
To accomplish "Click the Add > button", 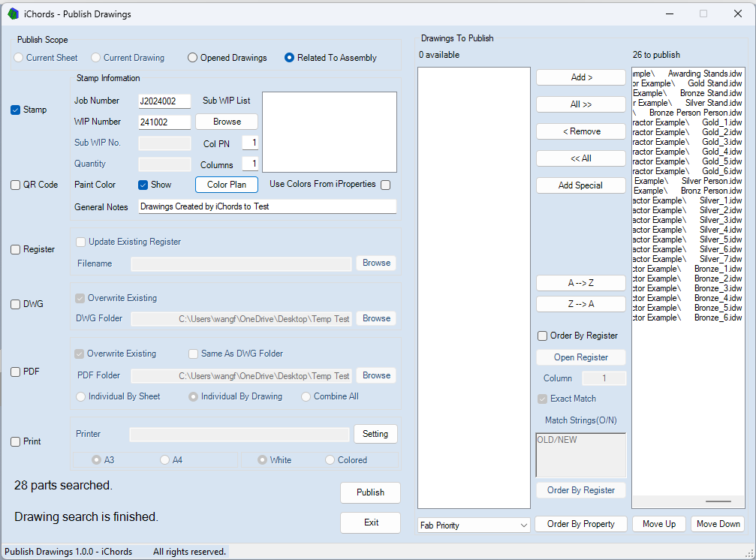I will pyautogui.click(x=581, y=77).
